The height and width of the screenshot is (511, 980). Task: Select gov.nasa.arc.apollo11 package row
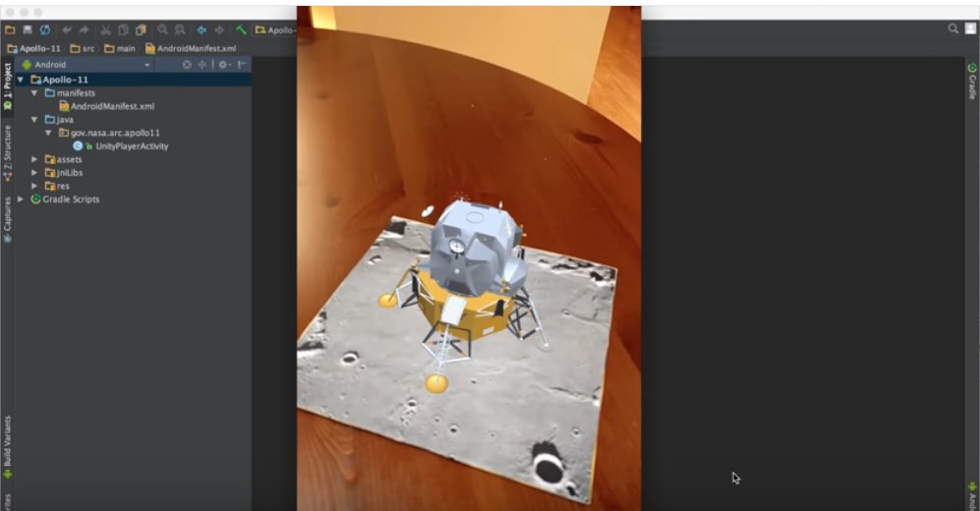pyautogui.click(x=109, y=133)
